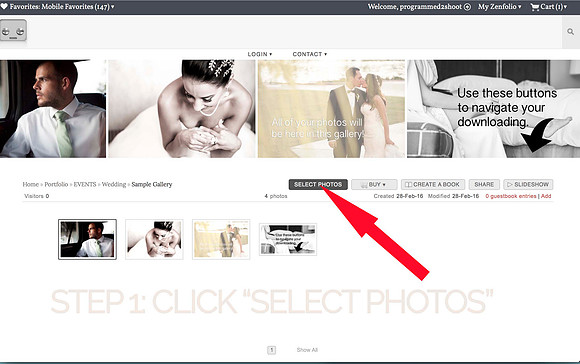The image size is (580, 364).
Task: Expand the Buy dropdown
Action: pyautogui.click(x=374, y=184)
